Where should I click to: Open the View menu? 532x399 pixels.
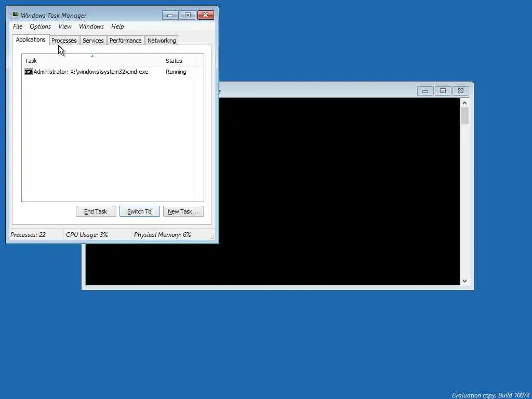(x=65, y=26)
